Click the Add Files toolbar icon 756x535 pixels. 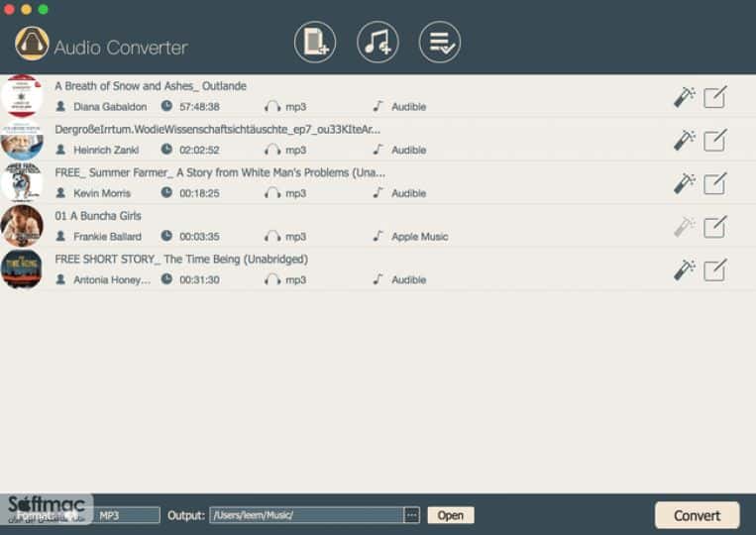315,43
